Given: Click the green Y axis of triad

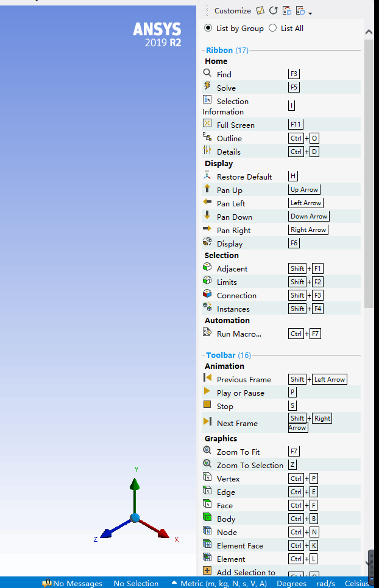Looking at the screenshot, I should pos(135,495).
